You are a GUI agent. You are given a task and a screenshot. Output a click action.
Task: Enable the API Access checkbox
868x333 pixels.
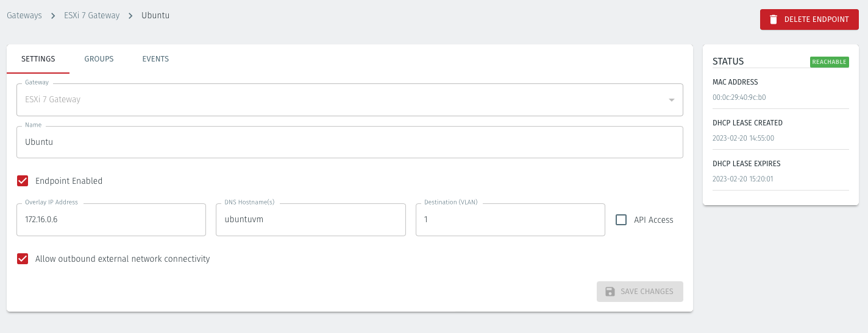(x=621, y=220)
